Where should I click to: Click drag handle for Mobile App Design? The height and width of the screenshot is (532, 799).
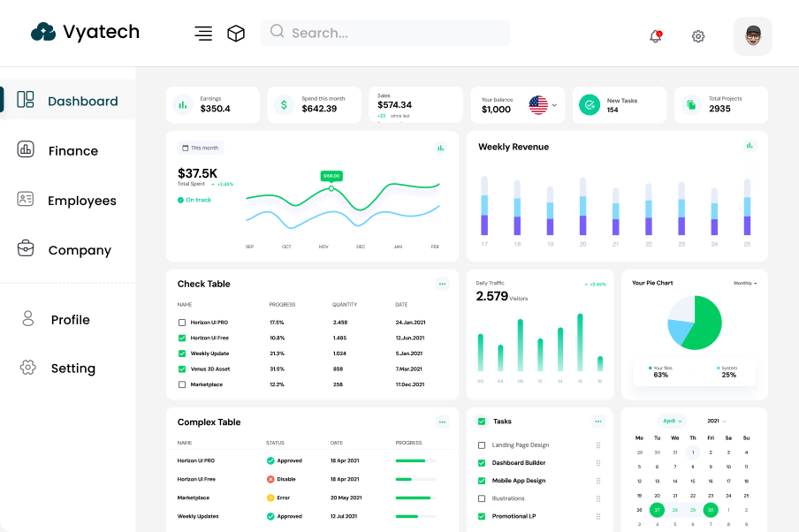pos(598,481)
